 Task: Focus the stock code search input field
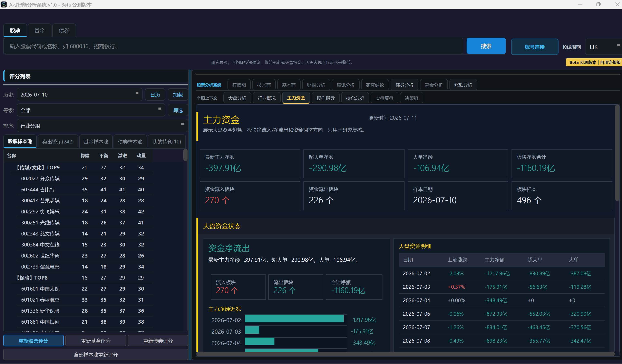[233, 46]
